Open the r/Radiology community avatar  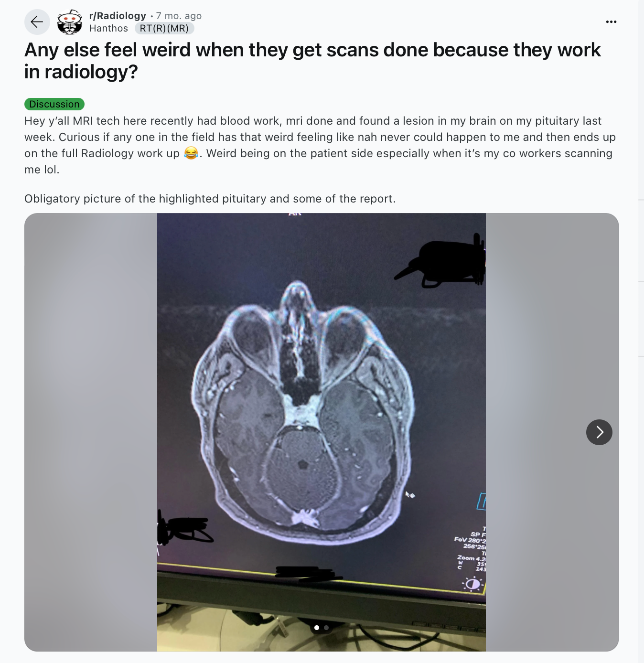click(70, 22)
